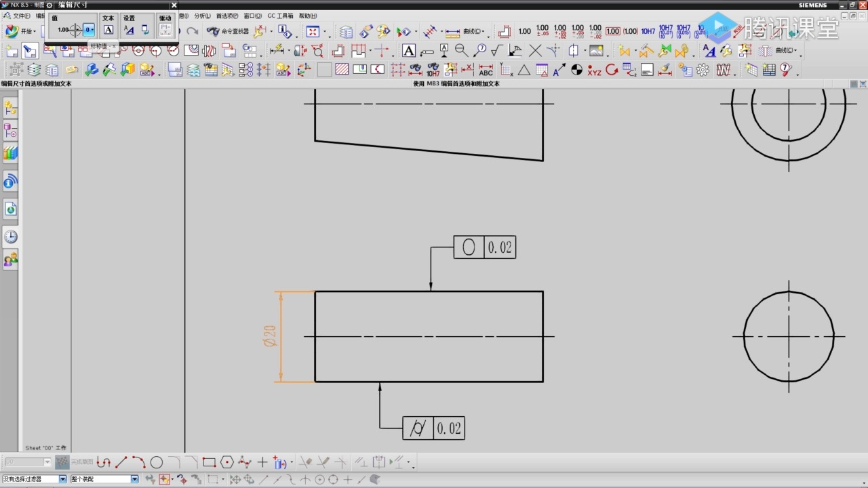The height and width of the screenshot is (488, 868).
Task: Open the 分析 (Analysis) menu
Action: [203, 16]
